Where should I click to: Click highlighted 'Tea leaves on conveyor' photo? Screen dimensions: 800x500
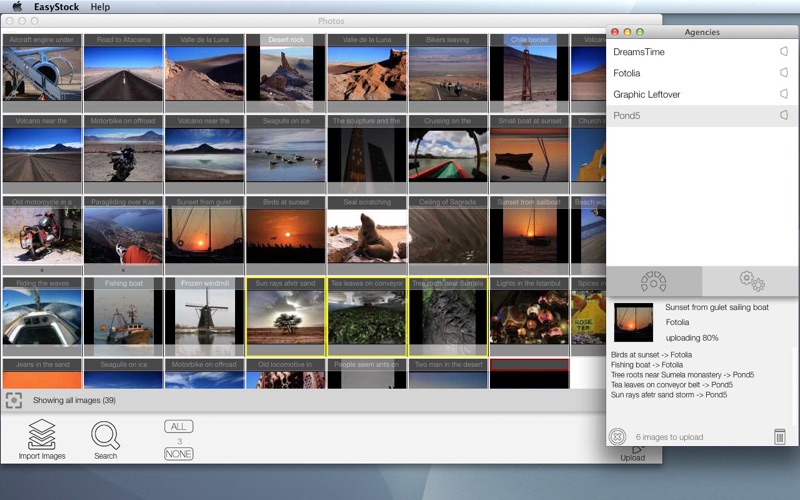click(x=366, y=316)
